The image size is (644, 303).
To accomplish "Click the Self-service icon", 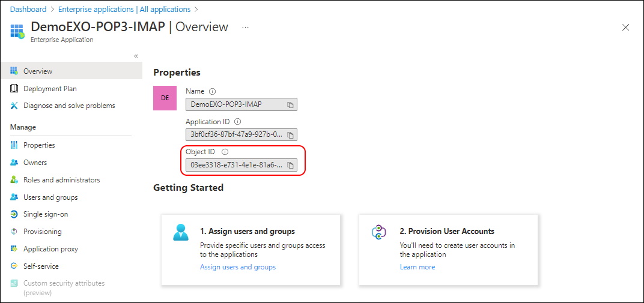I will (x=14, y=266).
